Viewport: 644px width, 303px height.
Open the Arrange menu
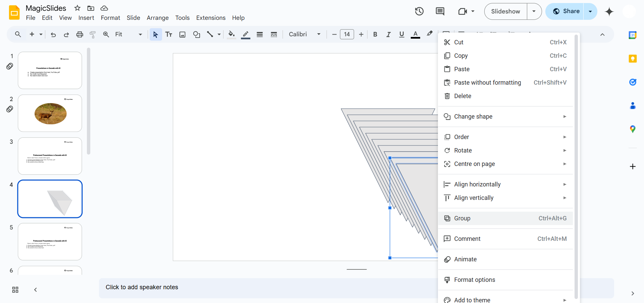(157, 18)
